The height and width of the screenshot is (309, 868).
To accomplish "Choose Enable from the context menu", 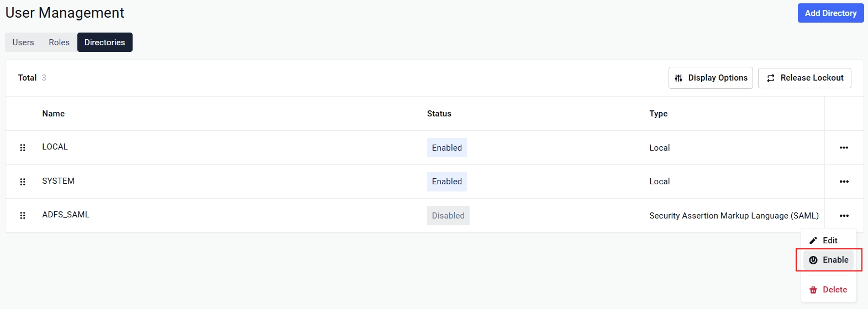I will 828,260.
